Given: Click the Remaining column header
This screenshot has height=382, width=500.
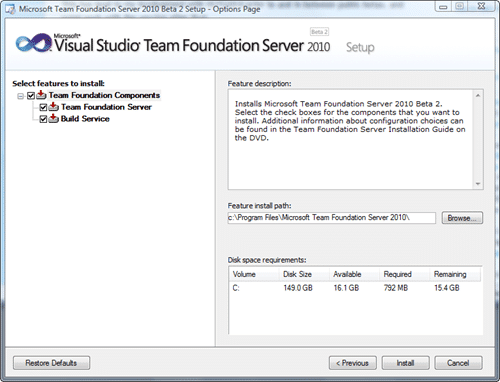Looking at the screenshot, I should coord(455,274).
